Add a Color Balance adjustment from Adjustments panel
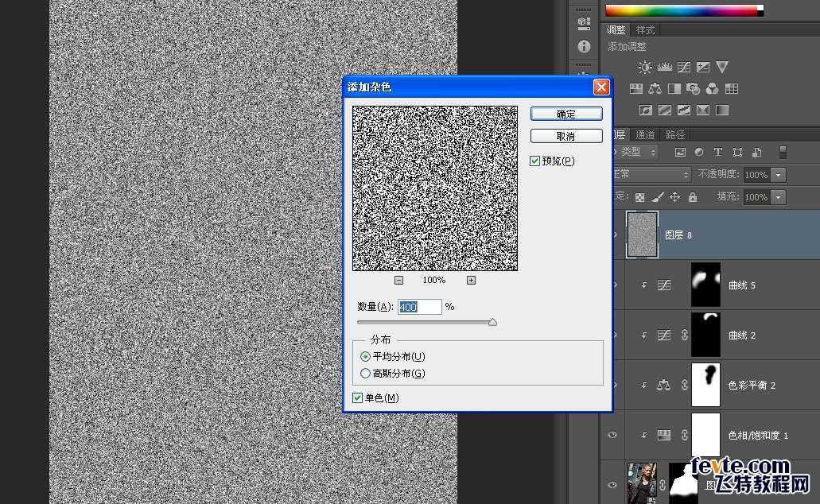The height and width of the screenshot is (504, 820). coord(655,88)
